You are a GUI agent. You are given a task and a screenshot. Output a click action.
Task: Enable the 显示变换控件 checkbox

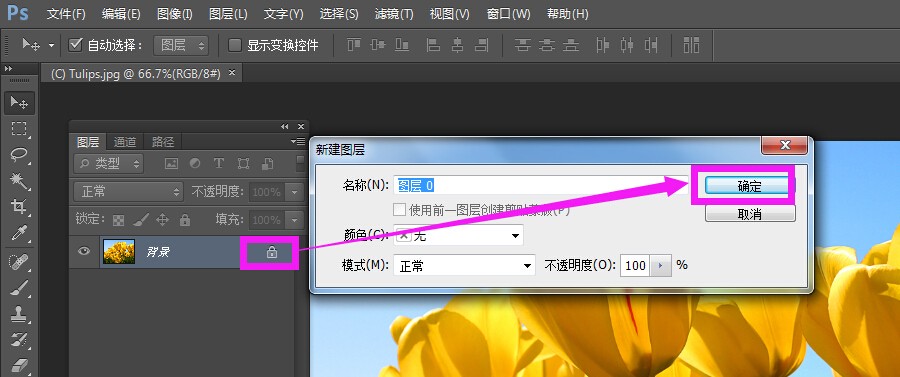point(234,45)
